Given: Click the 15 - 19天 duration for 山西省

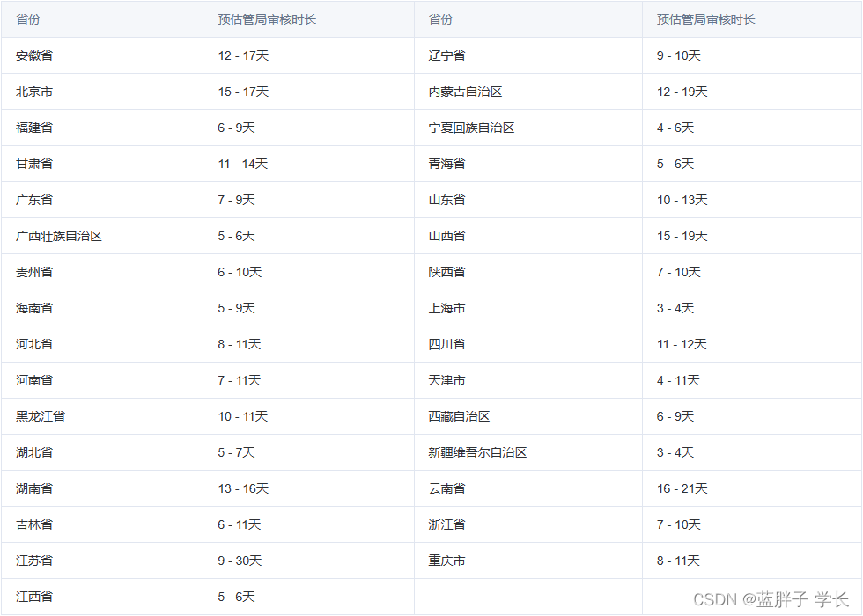Looking at the screenshot, I should click(x=682, y=236).
